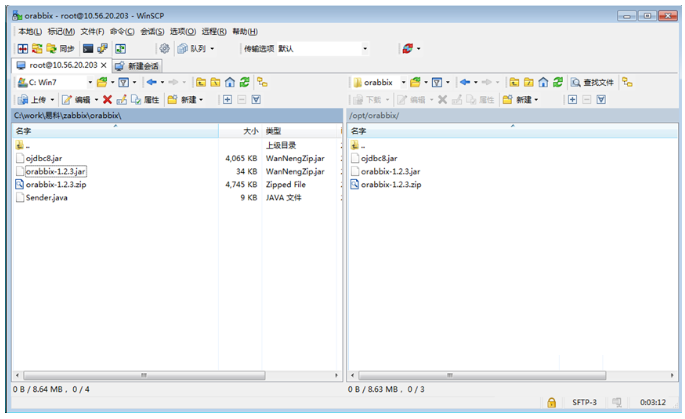
Task: Open the 远程(R) menu
Action: click(x=214, y=31)
